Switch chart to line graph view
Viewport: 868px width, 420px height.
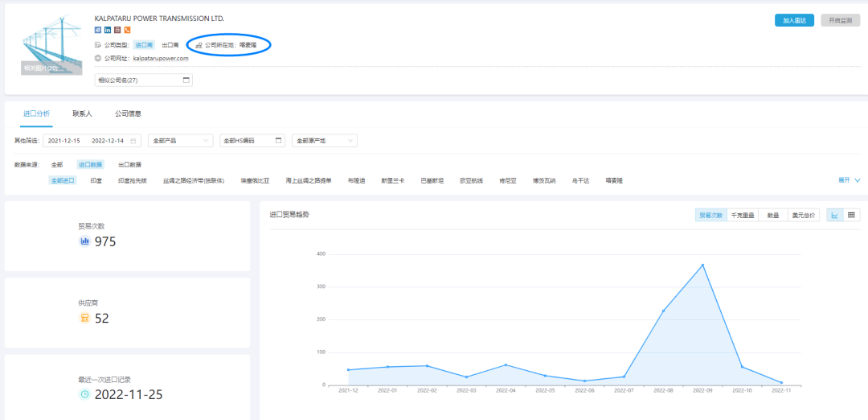pos(835,216)
